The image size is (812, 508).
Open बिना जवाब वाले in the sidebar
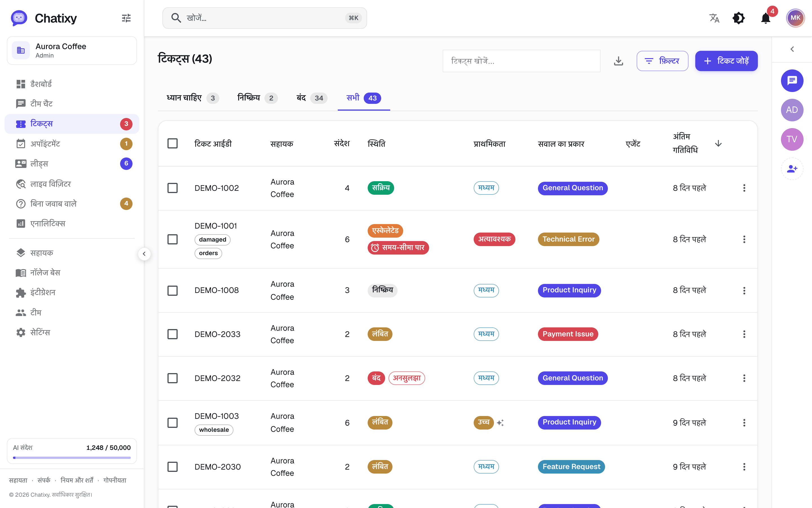[72, 203]
